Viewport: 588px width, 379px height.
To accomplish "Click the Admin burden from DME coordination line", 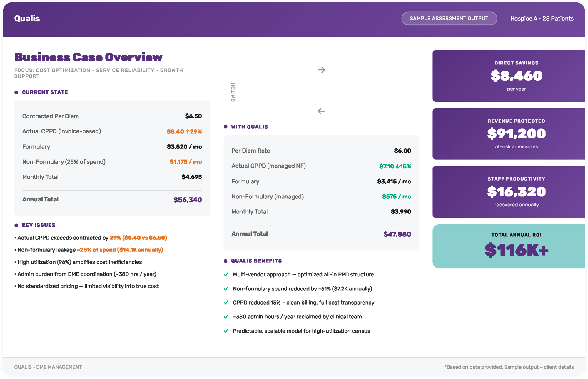I will (85, 274).
